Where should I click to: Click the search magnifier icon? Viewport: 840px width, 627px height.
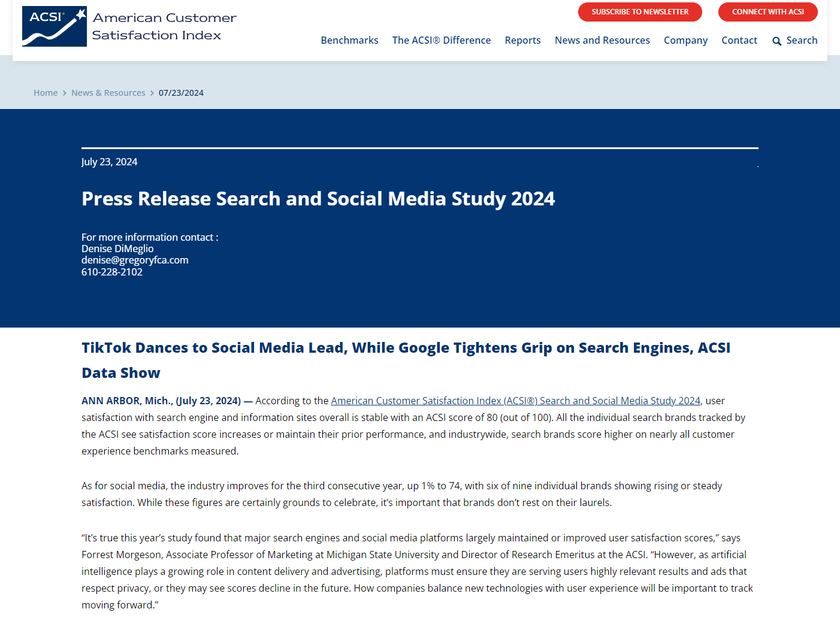776,41
